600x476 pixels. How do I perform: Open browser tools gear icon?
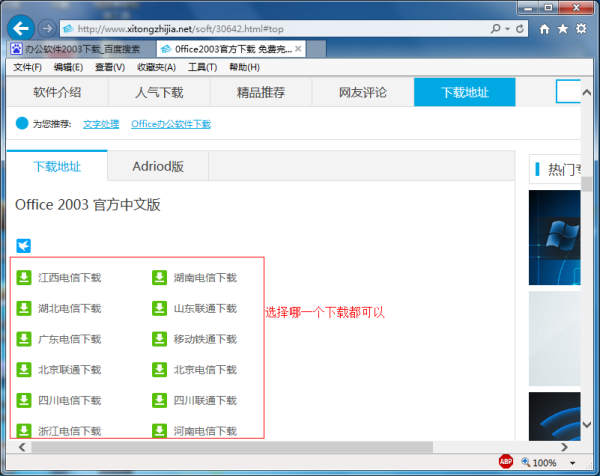point(581,29)
